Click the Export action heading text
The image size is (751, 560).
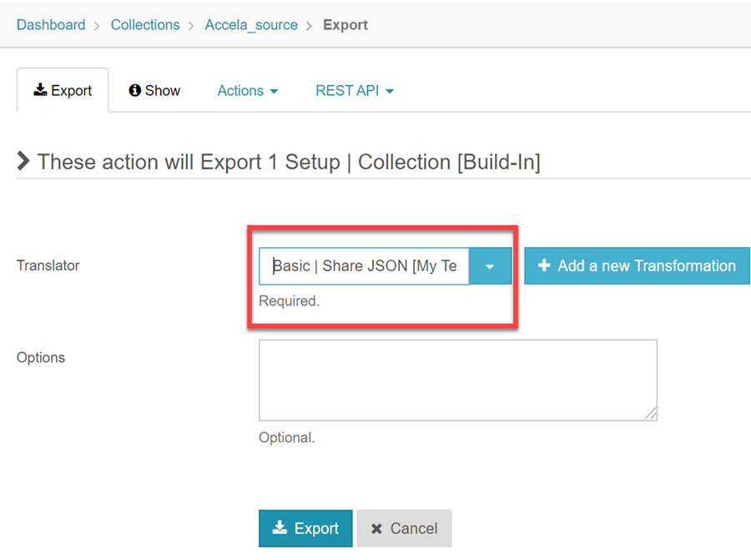coord(289,162)
